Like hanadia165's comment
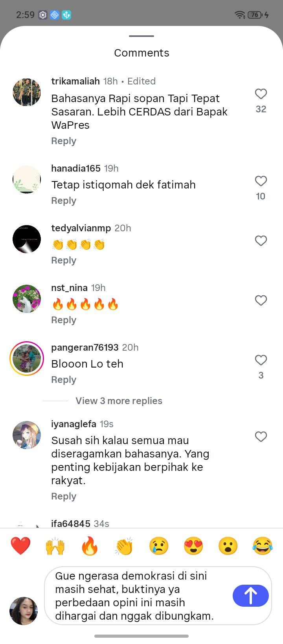The width and height of the screenshot is (283, 644). (x=261, y=181)
